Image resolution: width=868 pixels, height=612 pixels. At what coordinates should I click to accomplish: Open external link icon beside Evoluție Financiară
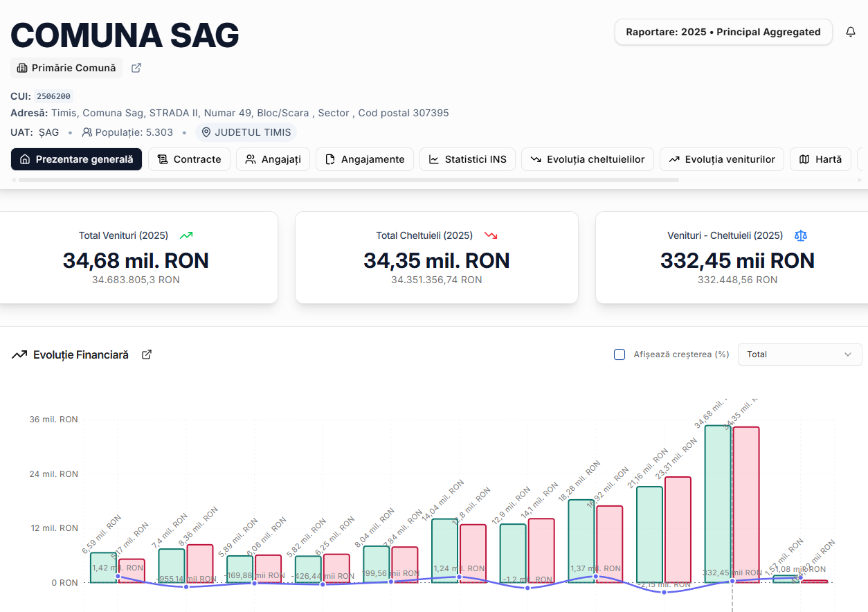pos(147,354)
